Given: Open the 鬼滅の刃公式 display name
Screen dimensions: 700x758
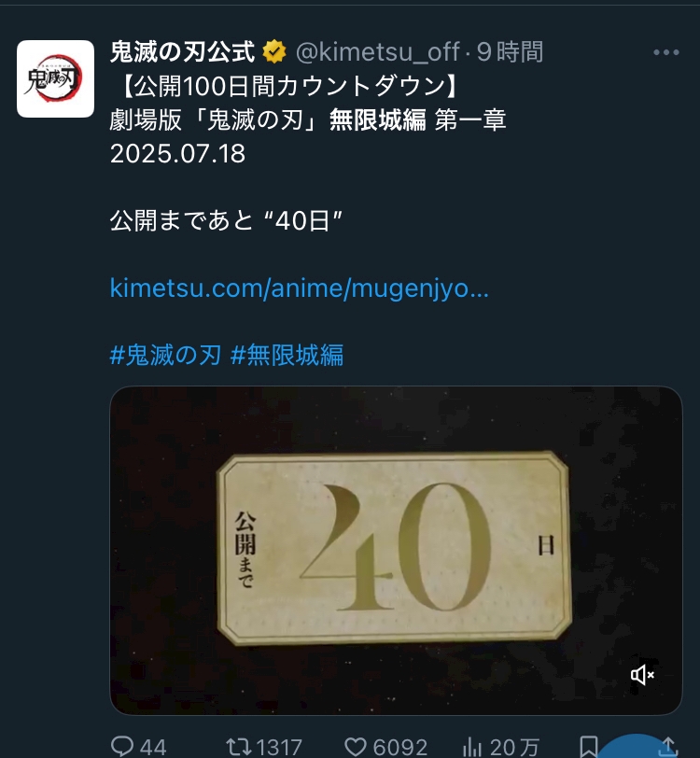Looking at the screenshot, I should click(182, 51).
